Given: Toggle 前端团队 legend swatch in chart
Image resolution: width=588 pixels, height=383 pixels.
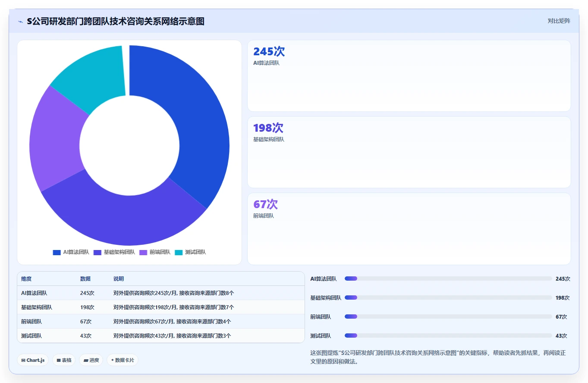Looking at the screenshot, I should pos(143,252).
